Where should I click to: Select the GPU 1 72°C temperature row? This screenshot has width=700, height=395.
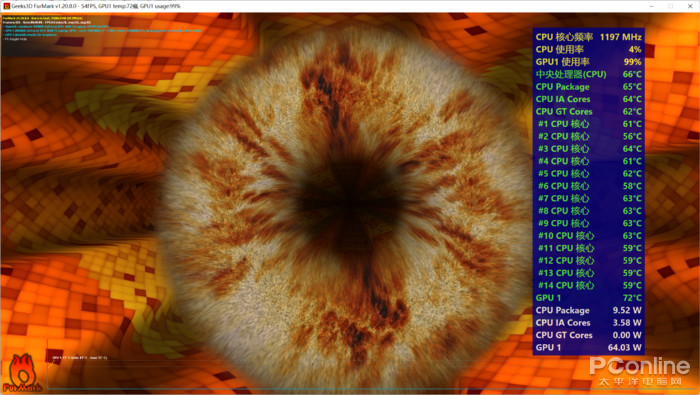(x=588, y=298)
